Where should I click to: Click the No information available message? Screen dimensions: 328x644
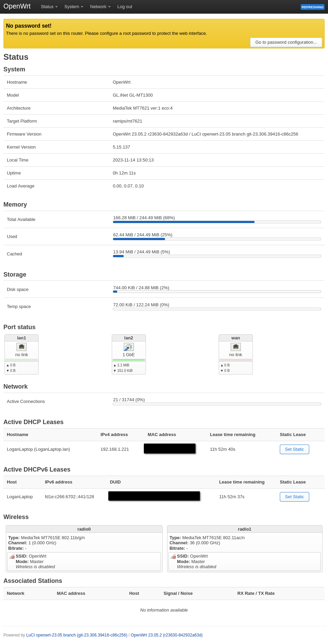(164, 610)
